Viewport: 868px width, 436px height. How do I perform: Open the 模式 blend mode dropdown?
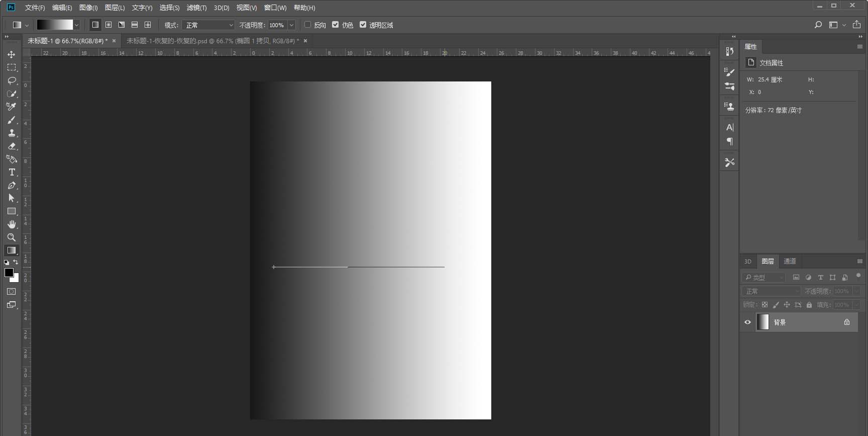coord(208,25)
